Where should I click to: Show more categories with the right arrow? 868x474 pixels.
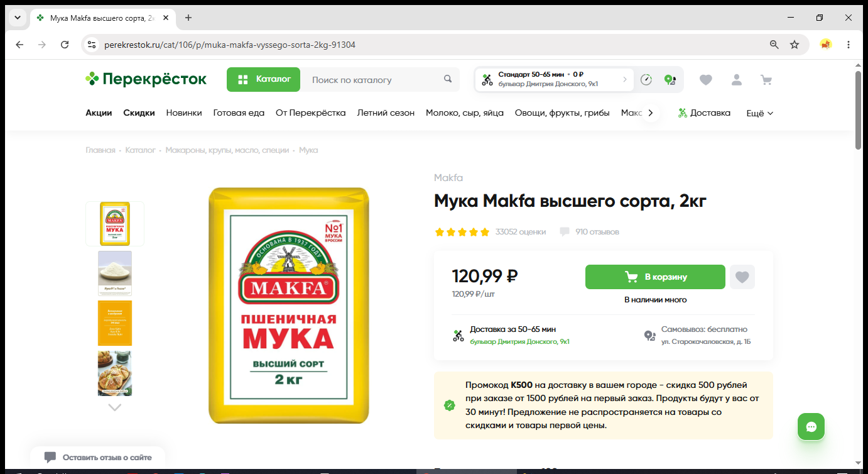click(650, 113)
